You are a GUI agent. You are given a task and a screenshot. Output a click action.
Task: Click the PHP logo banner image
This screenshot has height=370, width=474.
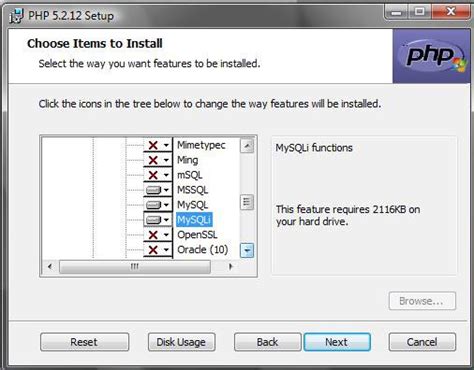tap(431, 56)
